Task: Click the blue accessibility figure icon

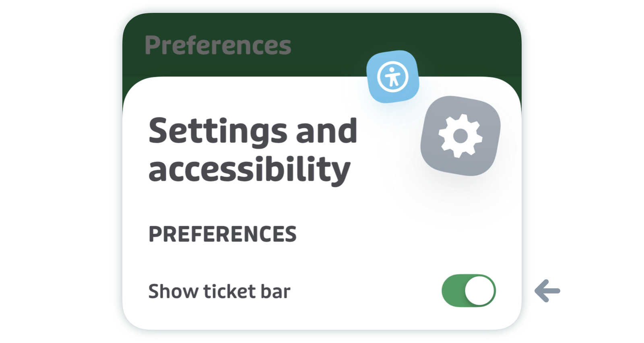Action: [x=392, y=76]
